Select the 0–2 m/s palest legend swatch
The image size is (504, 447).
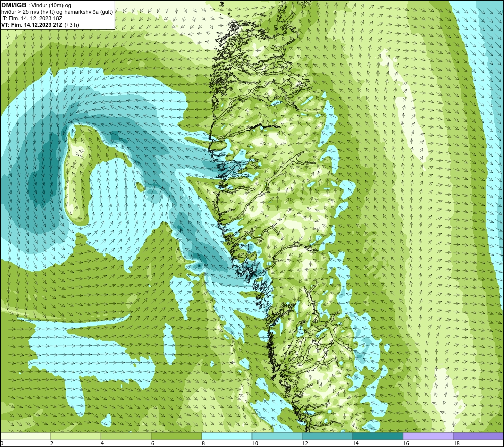click(x=25, y=436)
